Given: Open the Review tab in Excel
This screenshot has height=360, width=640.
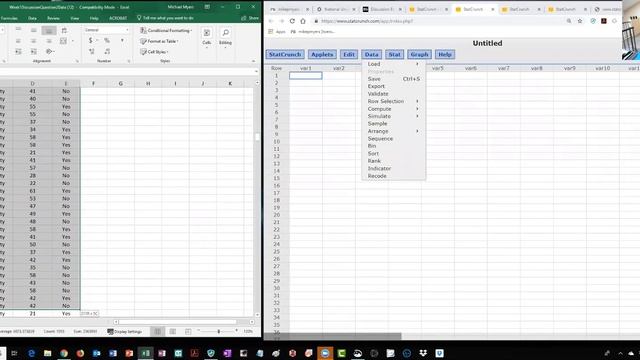Looking at the screenshot, I should coord(53,18).
